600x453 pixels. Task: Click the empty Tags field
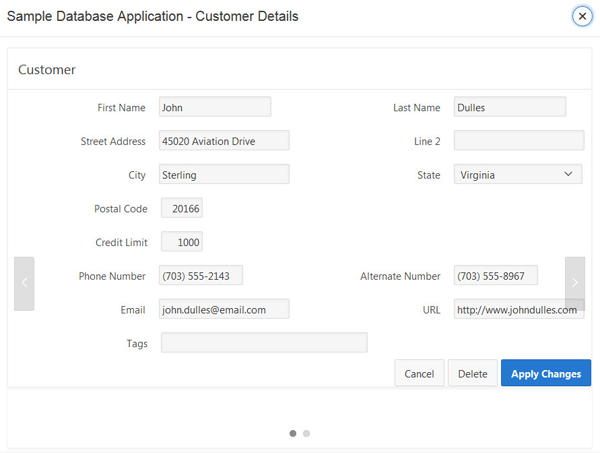(x=264, y=343)
